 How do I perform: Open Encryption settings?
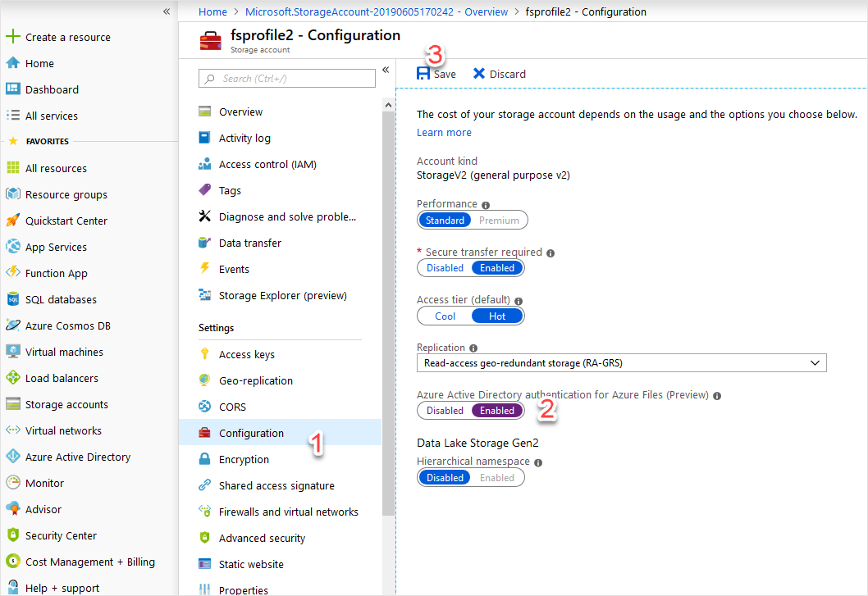click(x=245, y=458)
